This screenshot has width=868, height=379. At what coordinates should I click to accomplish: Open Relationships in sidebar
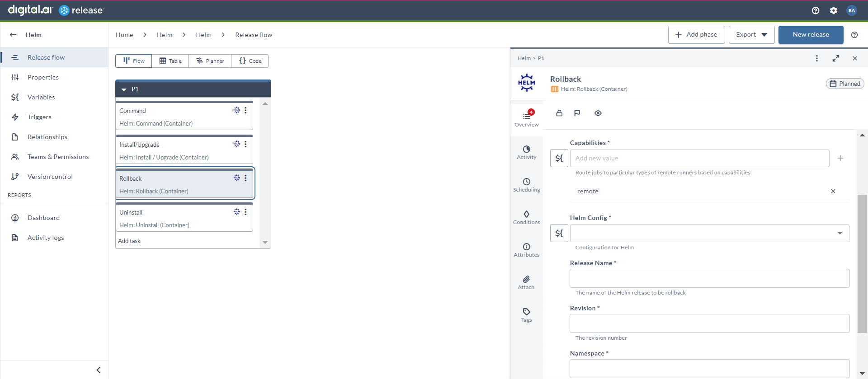[x=54, y=137]
